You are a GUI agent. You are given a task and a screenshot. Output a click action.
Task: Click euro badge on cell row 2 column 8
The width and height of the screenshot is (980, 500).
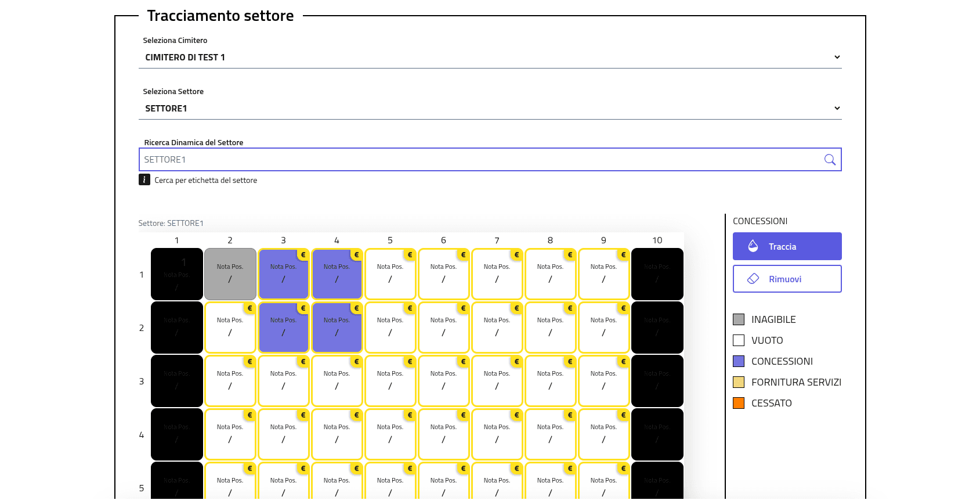[x=570, y=308]
